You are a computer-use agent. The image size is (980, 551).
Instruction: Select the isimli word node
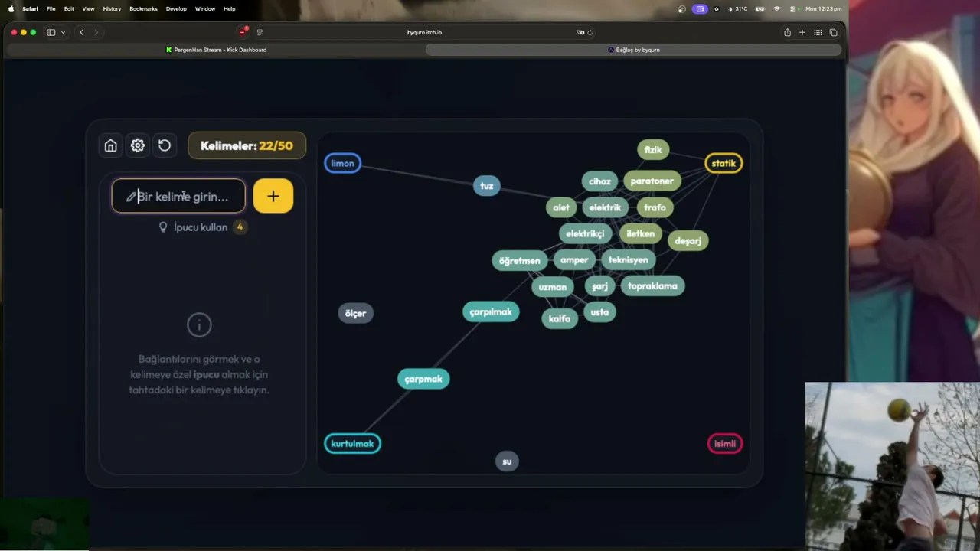[725, 444]
